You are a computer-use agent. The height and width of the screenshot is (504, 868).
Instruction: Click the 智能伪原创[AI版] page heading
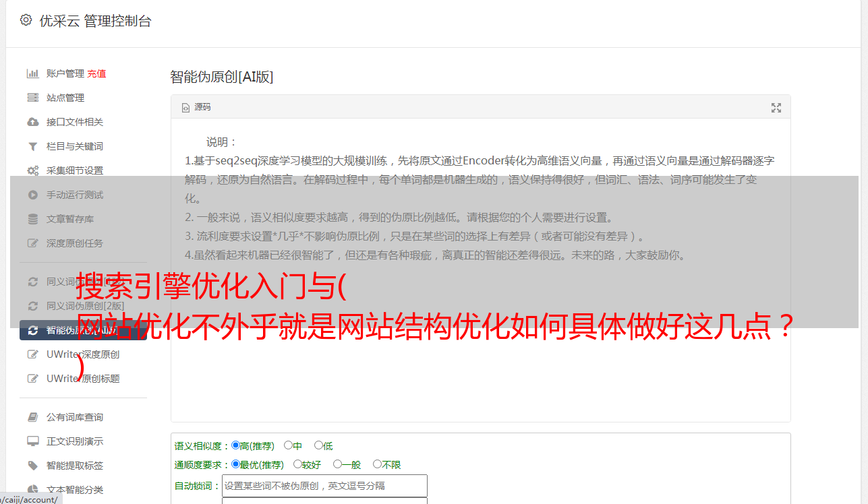click(x=222, y=77)
